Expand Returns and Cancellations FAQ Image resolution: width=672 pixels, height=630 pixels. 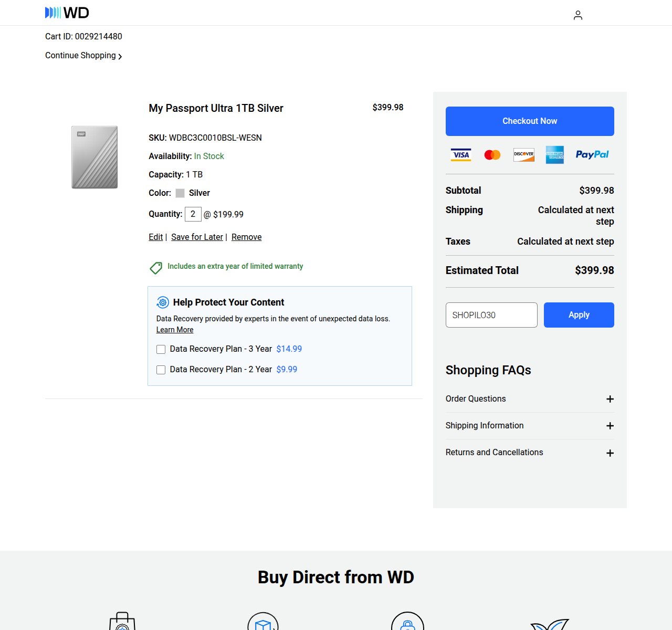(x=530, y=453)
